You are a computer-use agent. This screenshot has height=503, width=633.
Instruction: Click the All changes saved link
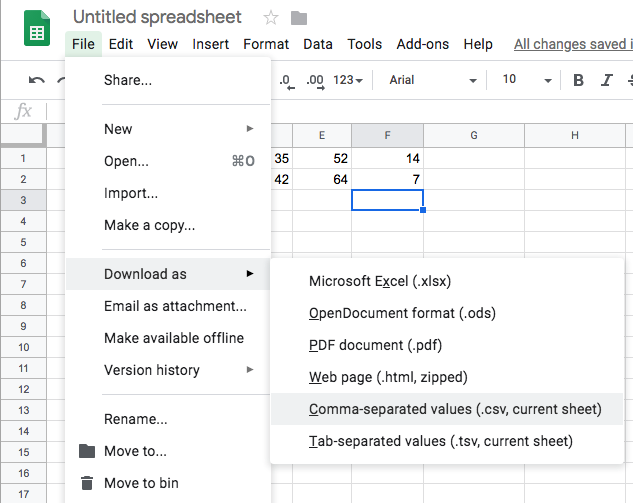click(x=572, y=44)
